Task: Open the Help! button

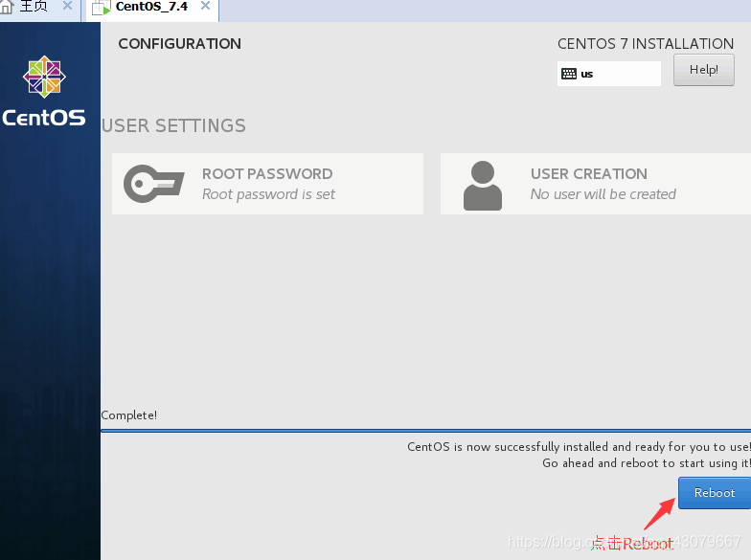Action: (703, 70)
